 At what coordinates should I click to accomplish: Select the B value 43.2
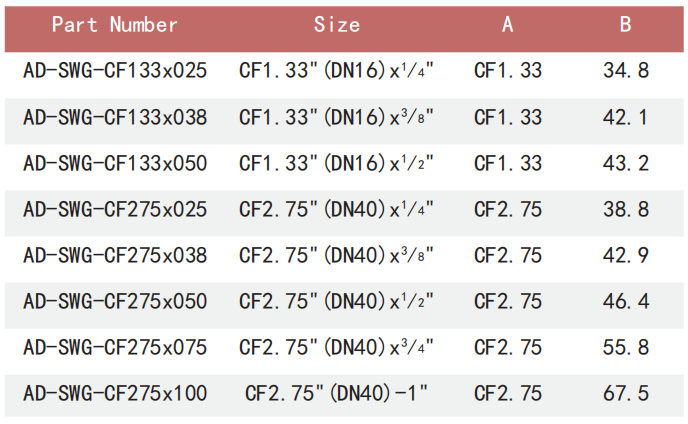(x=625, y=163)
